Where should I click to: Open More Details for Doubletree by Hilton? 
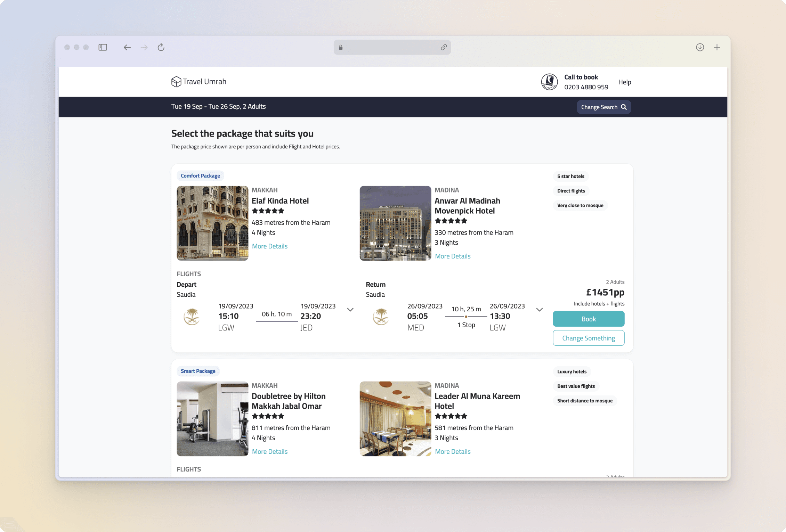click(x=270, y=451)
